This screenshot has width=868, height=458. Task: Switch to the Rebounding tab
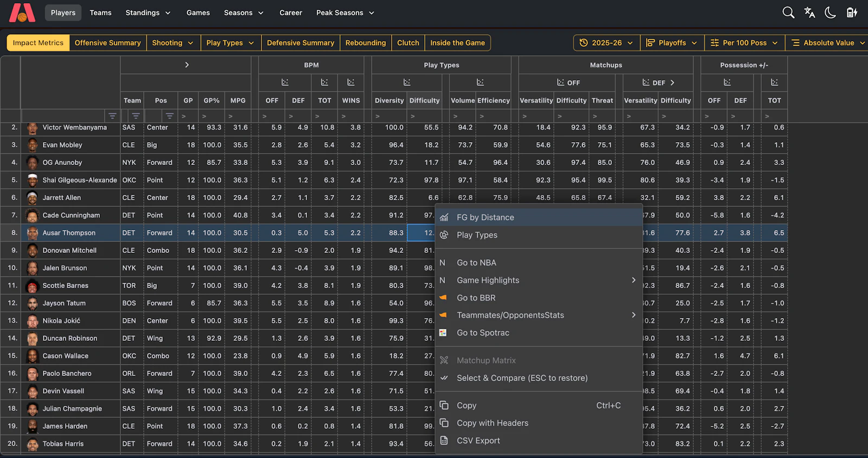pyautogui.click(x=366, y=43)
